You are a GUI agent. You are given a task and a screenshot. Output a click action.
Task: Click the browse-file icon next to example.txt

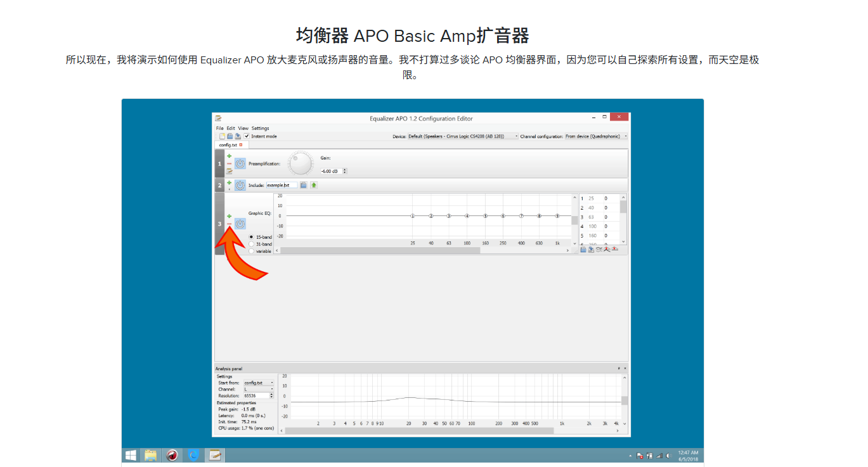304,185
